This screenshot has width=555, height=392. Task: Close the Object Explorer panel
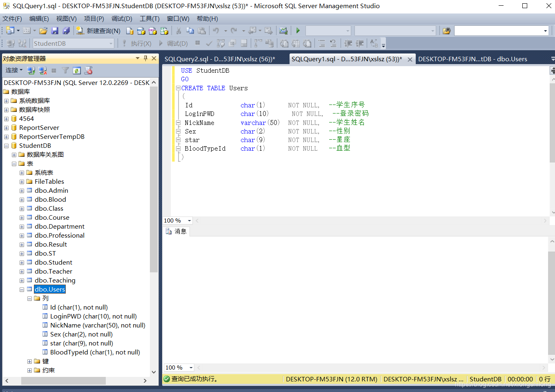[x=154, y=58]
